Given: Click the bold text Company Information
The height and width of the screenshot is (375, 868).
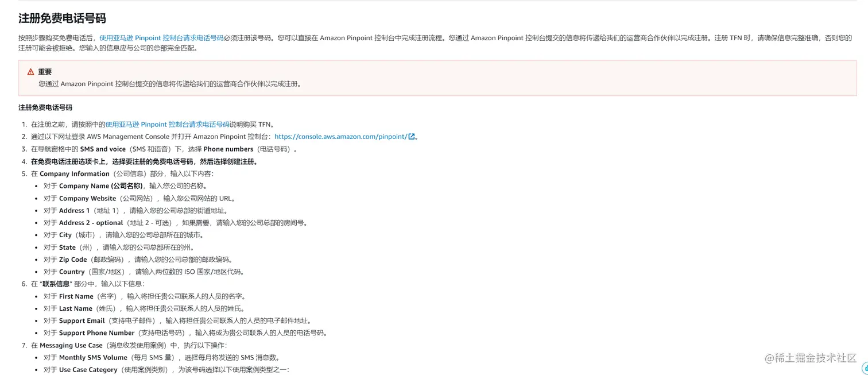Looking at the screenshot, I should click(74, 173).
